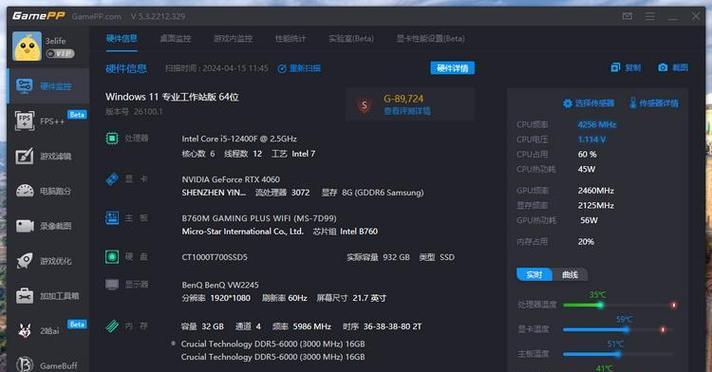Click the red S score shield icon
Image resolution: width=712 pixels, height=372 pixels.
pyautogui.click(x=364, y=106)
